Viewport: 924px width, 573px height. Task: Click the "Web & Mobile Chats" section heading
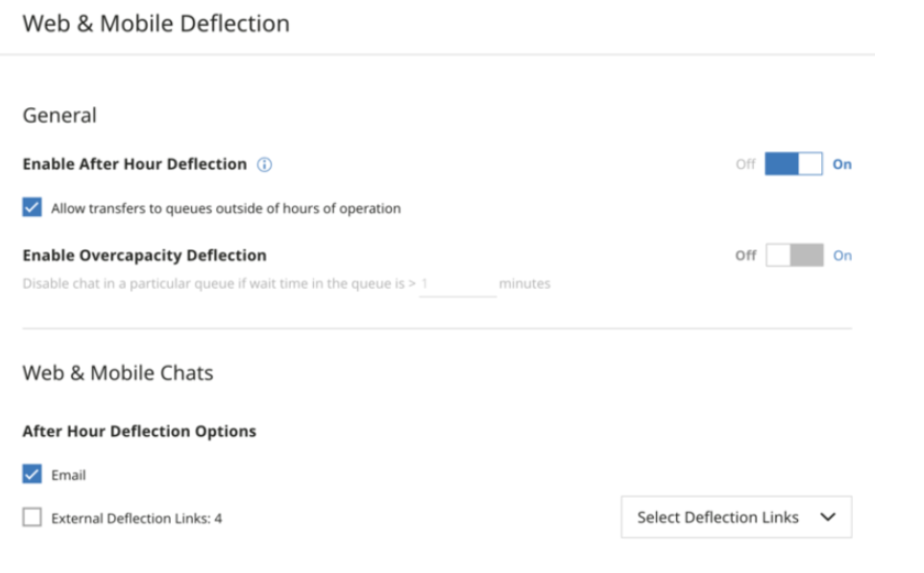[118, 373]
